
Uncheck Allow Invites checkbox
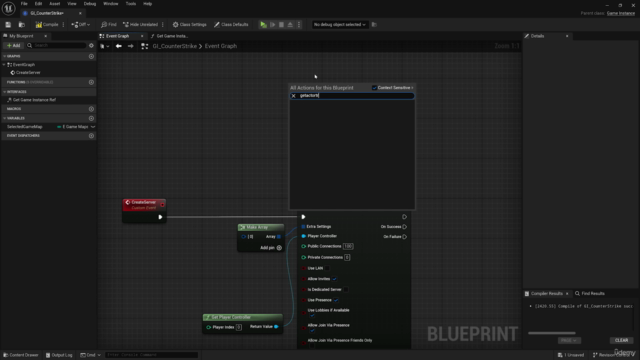point(335,279)
